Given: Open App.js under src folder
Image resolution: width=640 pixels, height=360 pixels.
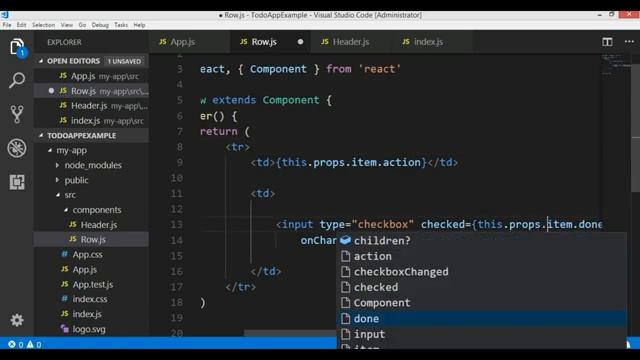Looking at the screenshot, I should coord(91,269).
